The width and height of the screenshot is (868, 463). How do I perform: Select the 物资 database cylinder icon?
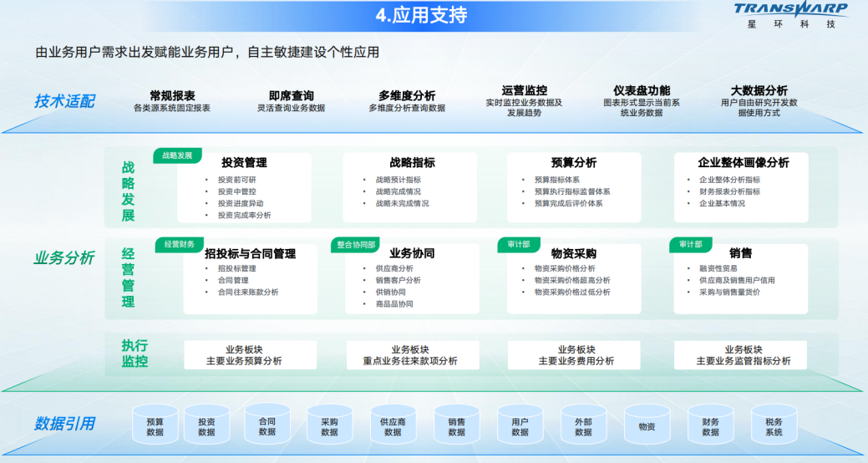tap(647, 425)
